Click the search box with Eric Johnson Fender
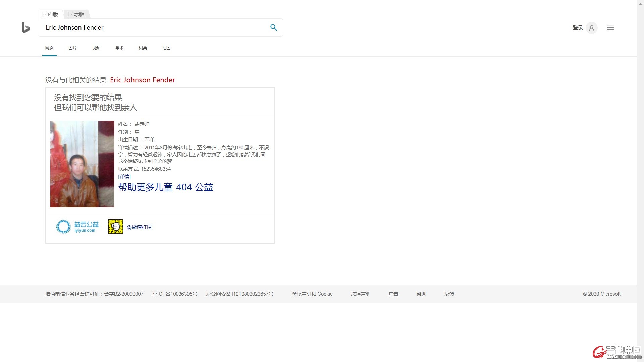 154,27
